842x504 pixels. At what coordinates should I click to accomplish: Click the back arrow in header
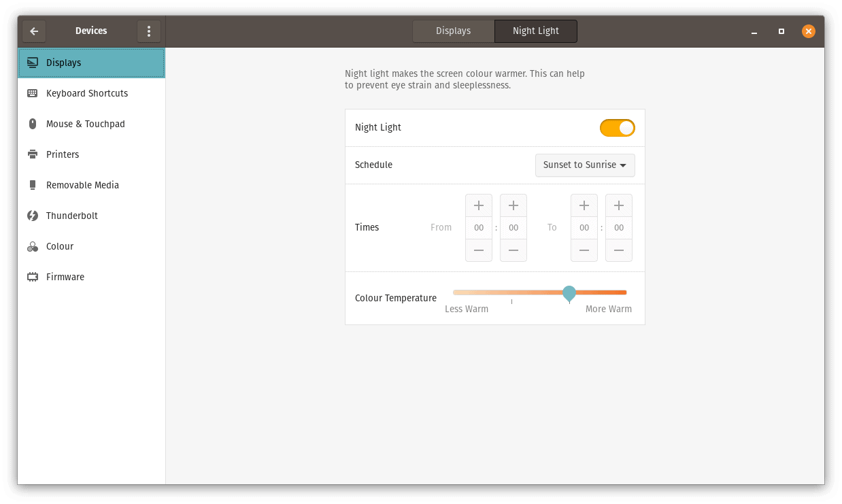tap(34, 31)
